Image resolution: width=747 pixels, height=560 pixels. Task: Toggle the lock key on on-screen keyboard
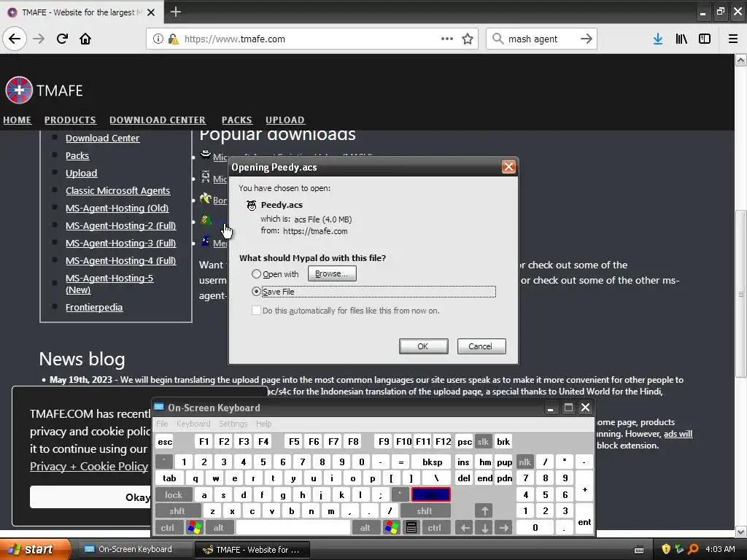(x=174, y=495)
